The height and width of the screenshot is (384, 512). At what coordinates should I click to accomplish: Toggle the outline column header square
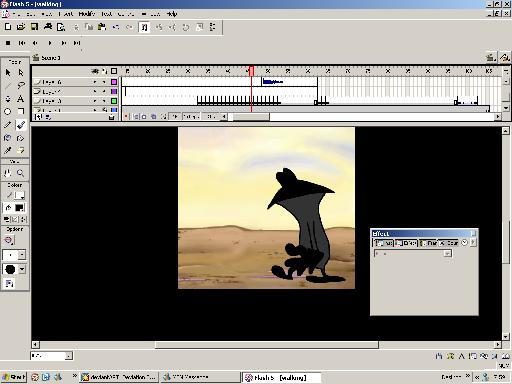point(114,71)
